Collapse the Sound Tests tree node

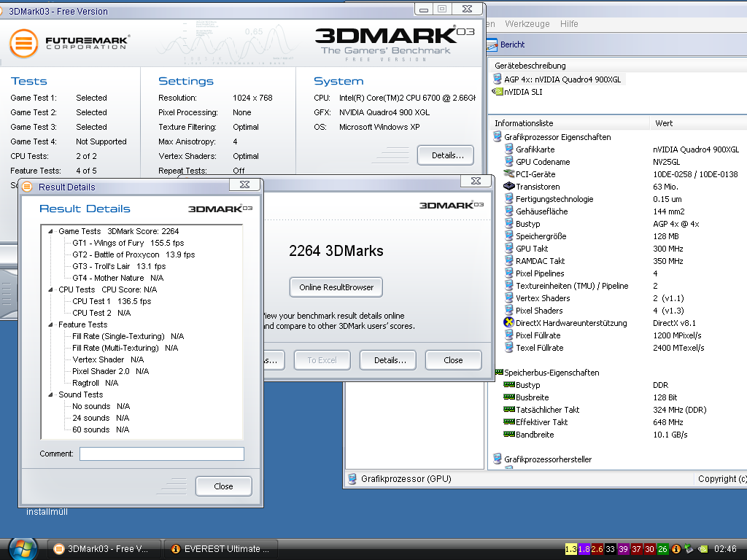pyautogui.click(x=50, y=394)
